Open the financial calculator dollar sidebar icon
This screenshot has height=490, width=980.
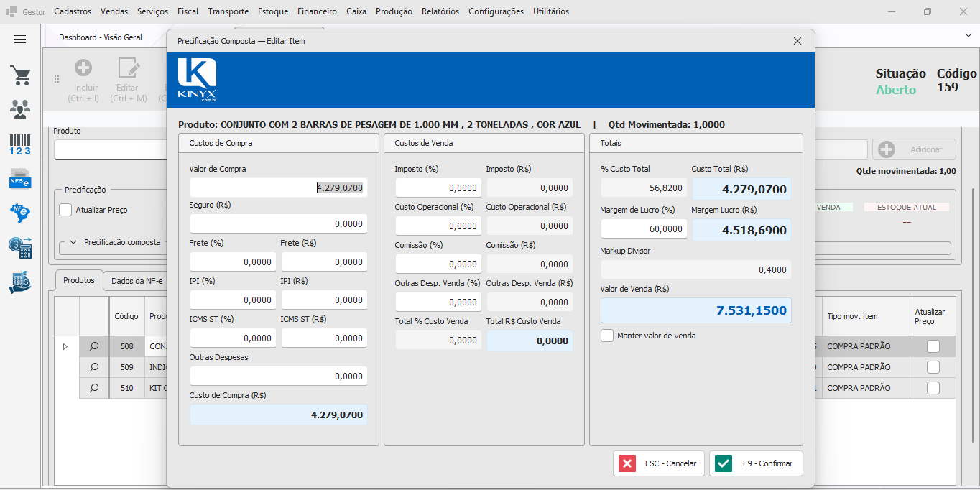tap(20, 247)
